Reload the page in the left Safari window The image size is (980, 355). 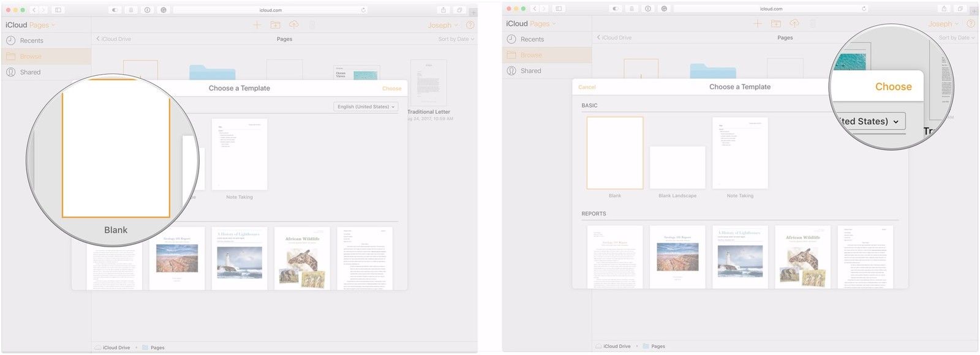coord(363,10)
